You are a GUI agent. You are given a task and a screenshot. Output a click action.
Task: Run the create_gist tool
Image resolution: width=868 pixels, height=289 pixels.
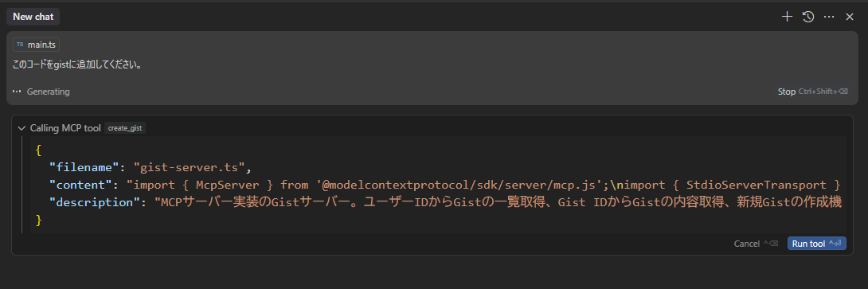coord(816,244)
